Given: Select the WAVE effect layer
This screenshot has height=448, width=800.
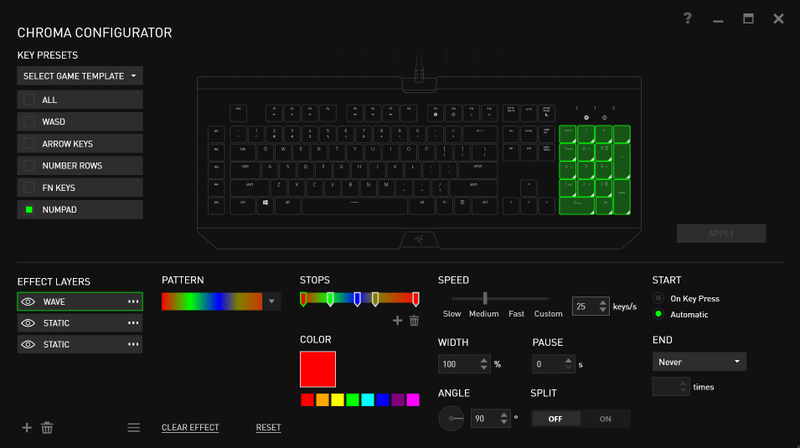Looking at the screenshot, I should point(80,302).
